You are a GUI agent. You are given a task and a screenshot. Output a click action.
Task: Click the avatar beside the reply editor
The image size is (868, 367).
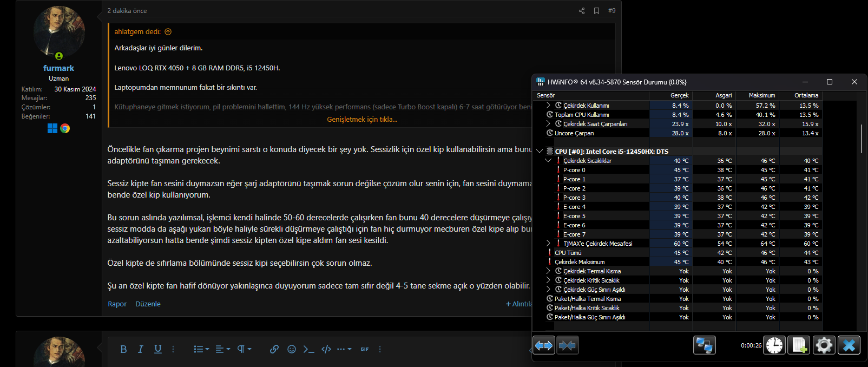pos(59,352)
